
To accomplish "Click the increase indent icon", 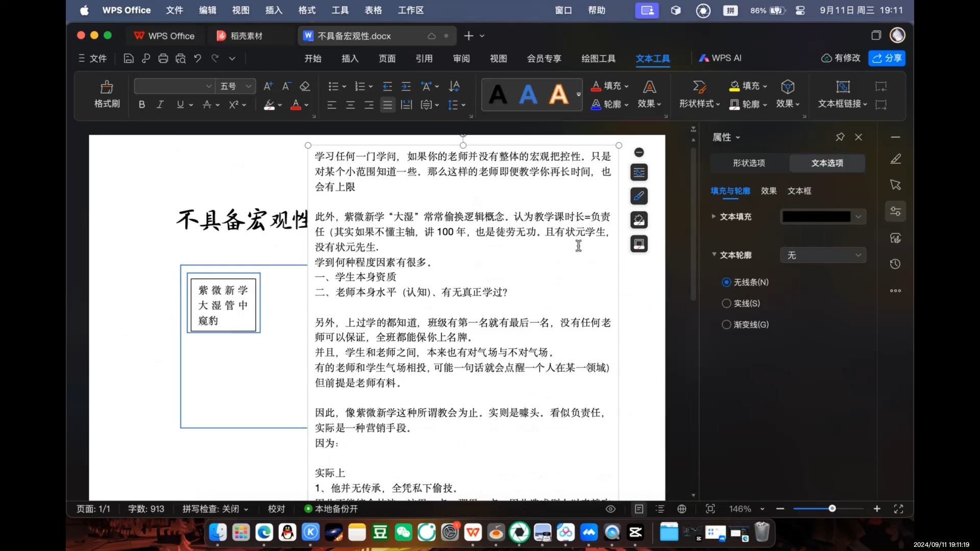I will [406, 86].
